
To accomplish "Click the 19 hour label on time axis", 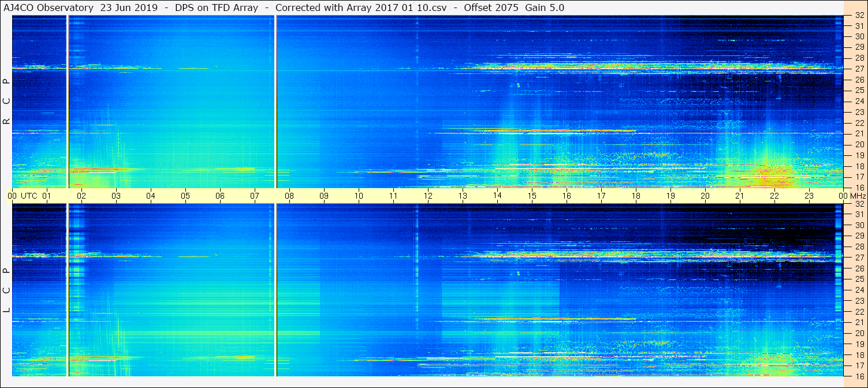I will [670, 196].
